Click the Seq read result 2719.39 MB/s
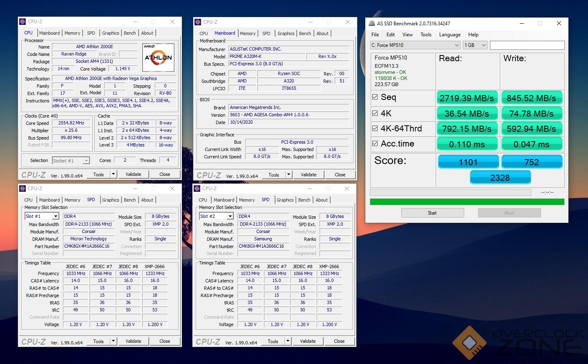 tap(467, 98)
